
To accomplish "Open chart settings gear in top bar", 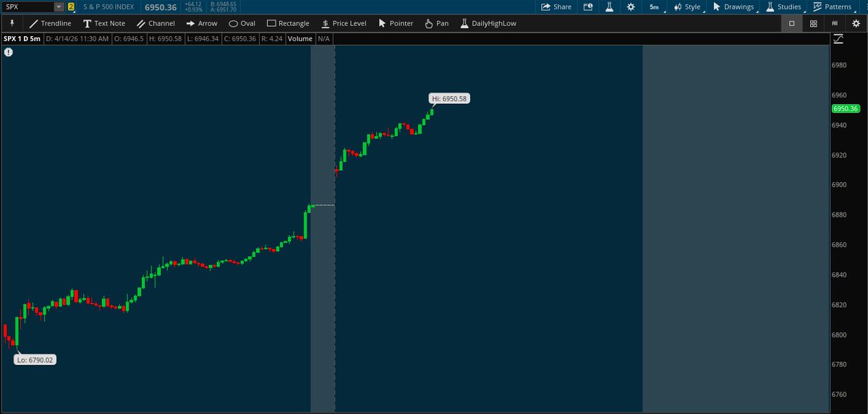I will tap(631, 7).
